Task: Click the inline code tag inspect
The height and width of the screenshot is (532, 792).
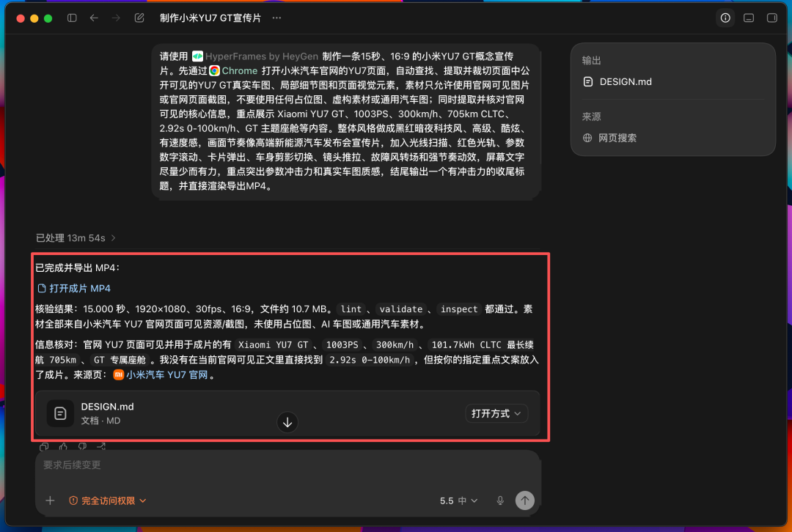Action: [x=458, y=309]
